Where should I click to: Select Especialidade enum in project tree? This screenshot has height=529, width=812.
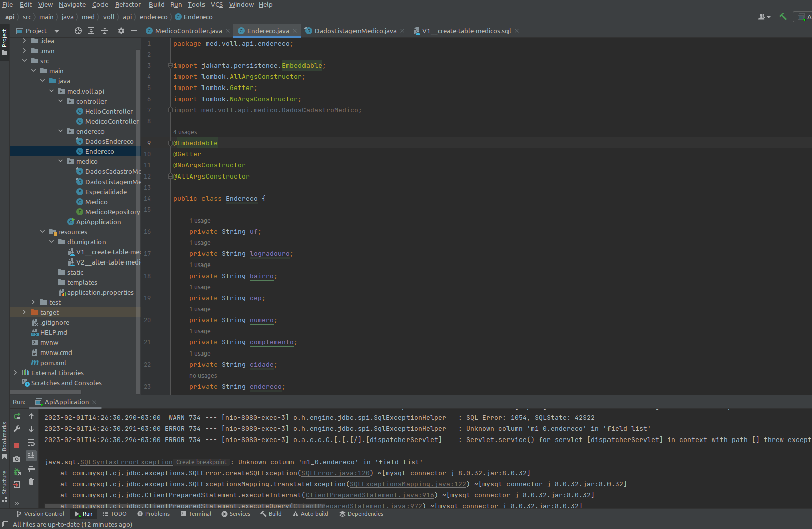pos(101,192)
